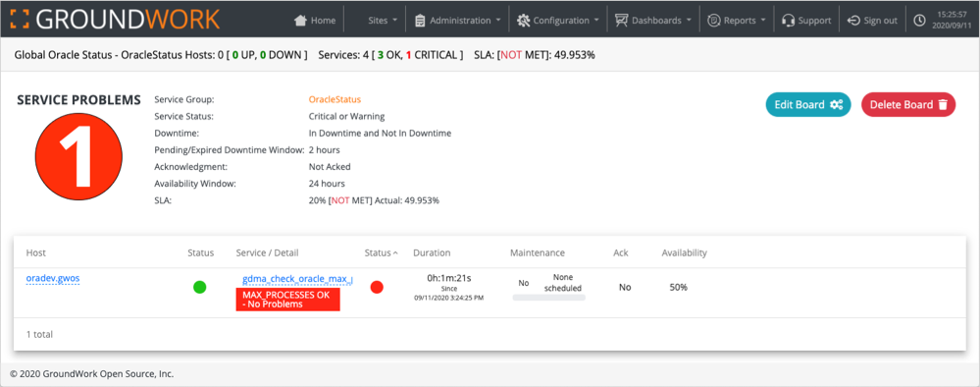
Task: Open the Dashboards menu label
Action: point(656,21)
